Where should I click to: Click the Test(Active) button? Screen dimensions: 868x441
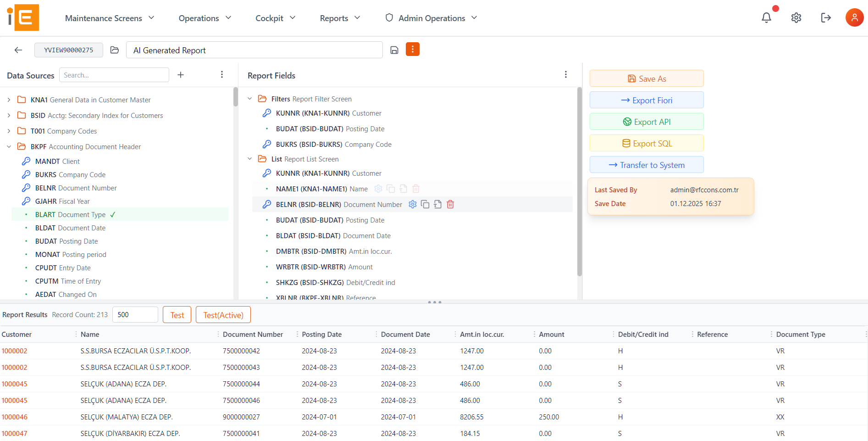pos(223,314)
